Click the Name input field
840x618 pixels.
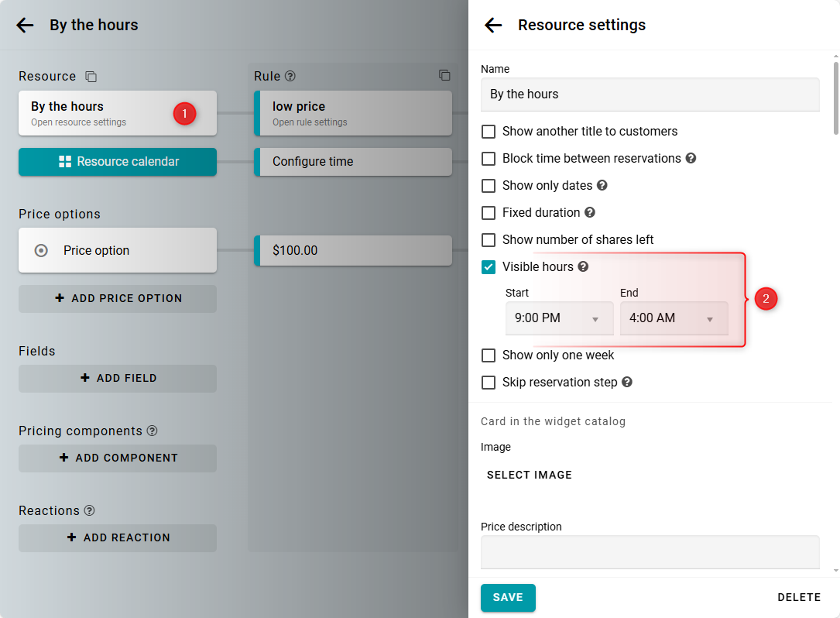650,94
